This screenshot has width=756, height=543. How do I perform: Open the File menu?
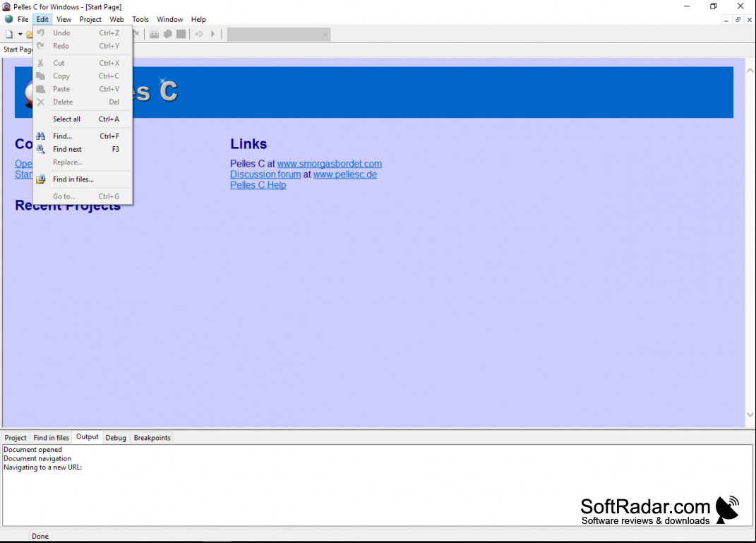(23, 19)
